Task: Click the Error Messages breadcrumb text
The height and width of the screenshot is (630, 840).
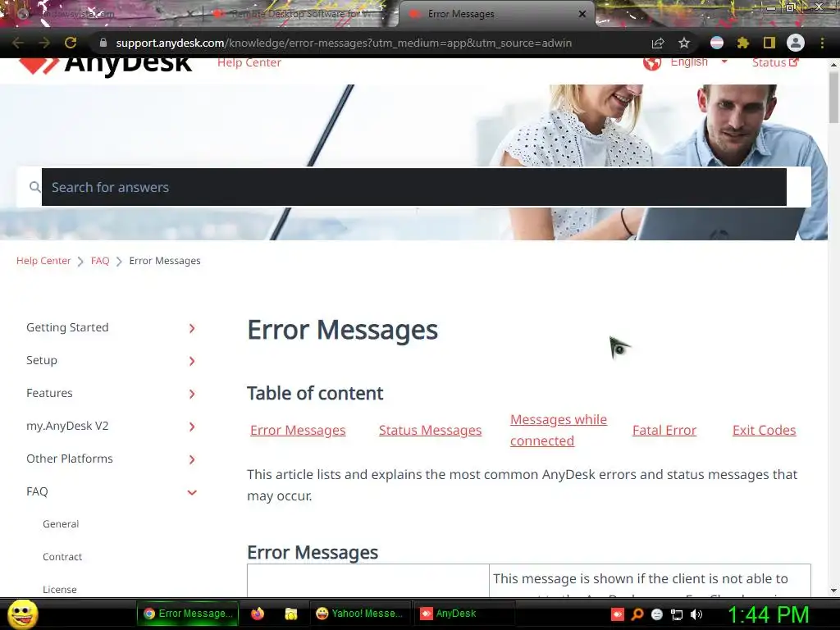Action: coord(165,260)
